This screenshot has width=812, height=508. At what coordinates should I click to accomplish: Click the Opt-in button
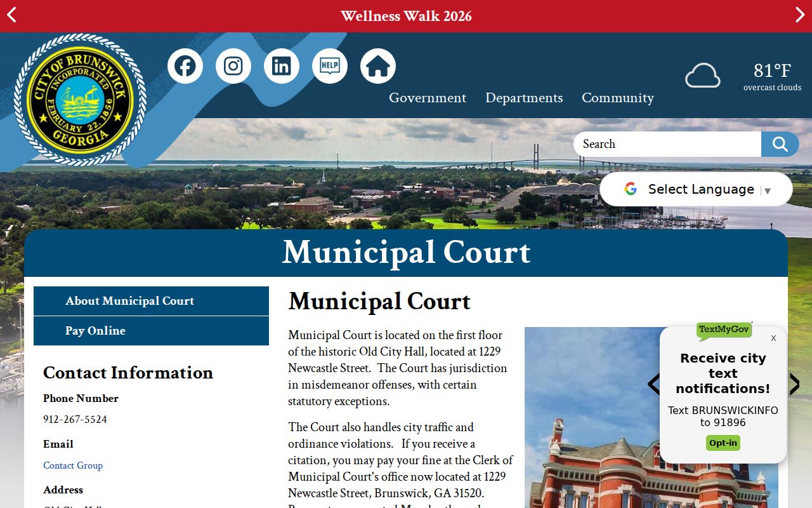(723, 443)
